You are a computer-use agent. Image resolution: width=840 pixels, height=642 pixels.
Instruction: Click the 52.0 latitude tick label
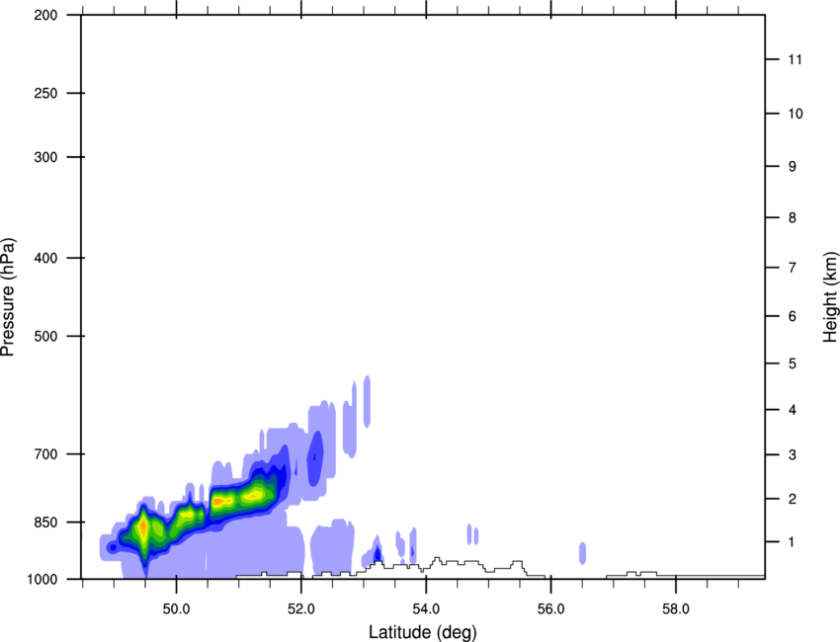(301, 609)
